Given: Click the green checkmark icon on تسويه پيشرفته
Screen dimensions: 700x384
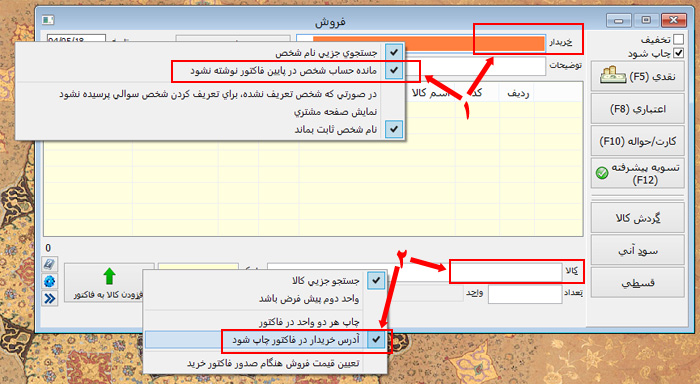Looking at the screenshot, I should [602, 173].
